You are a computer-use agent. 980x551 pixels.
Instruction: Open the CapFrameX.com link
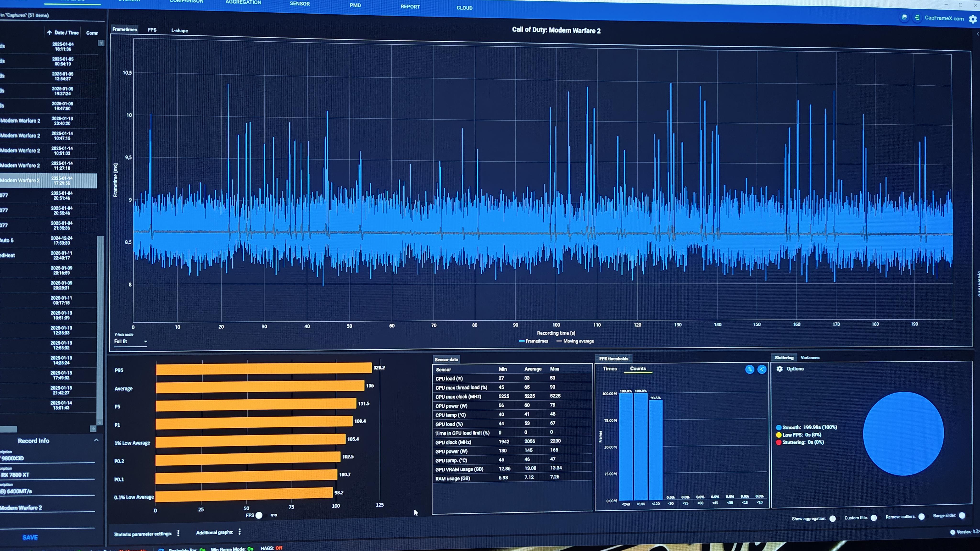tap(944, 18)
